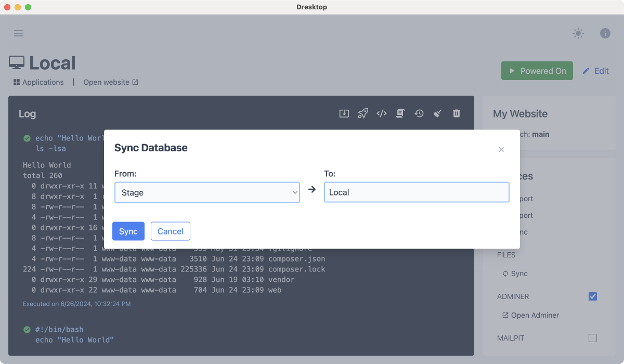The width and height of the screenshot is (624, 364).
Task: Toggle the light theme sun icon
Action: 578,33
